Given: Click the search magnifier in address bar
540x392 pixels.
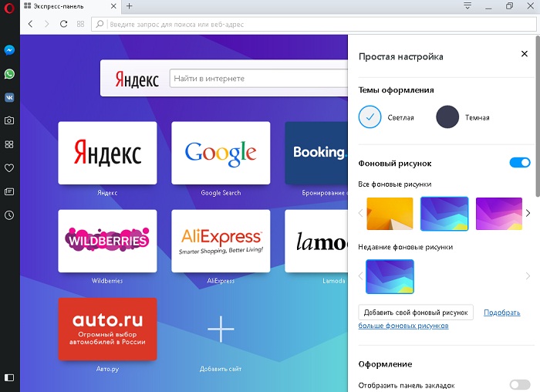Looking at the screenshot, I should [100, 24].
